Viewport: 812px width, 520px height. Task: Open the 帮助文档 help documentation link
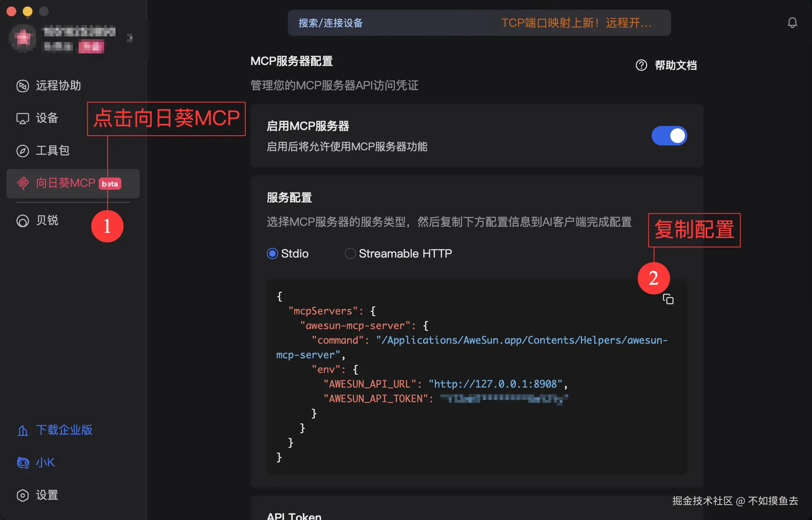coord(675,65)
